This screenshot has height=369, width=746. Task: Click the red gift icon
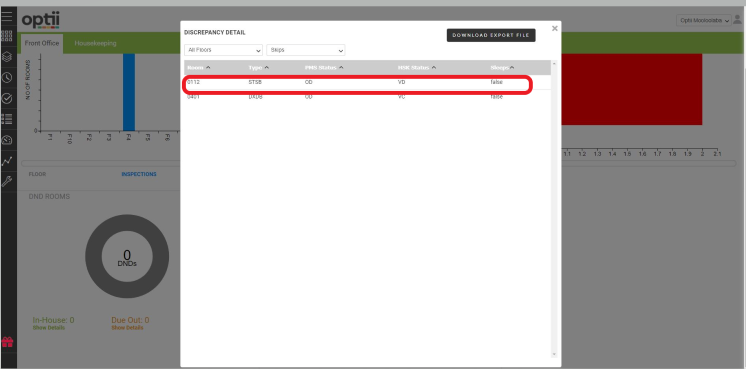pos(7,342)
